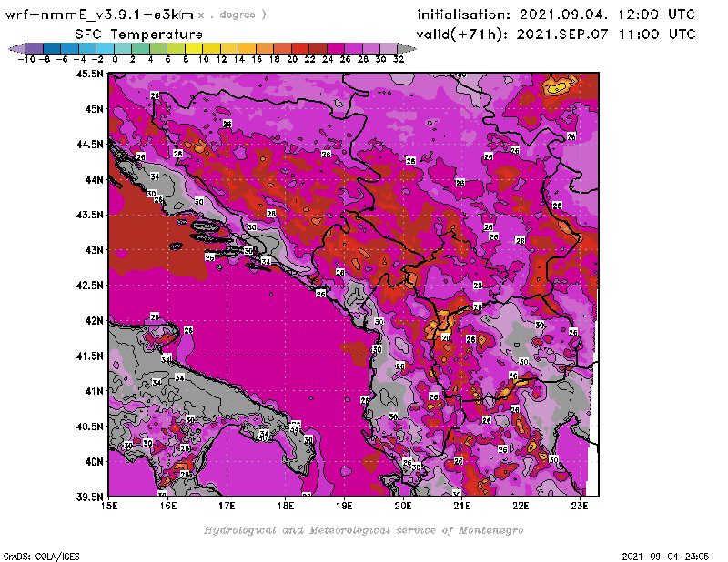Click the latitude label '43N'
This screenshot has height=562, width=728.
95,250
